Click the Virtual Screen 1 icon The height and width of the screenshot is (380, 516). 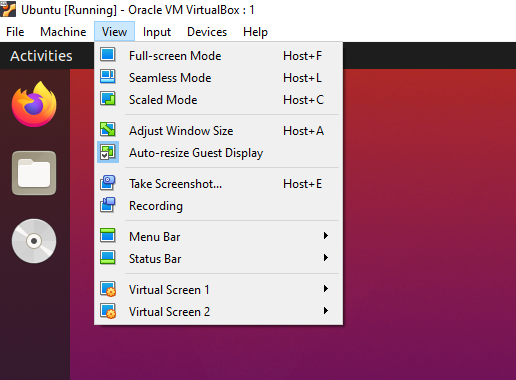[x=108, y=289]
